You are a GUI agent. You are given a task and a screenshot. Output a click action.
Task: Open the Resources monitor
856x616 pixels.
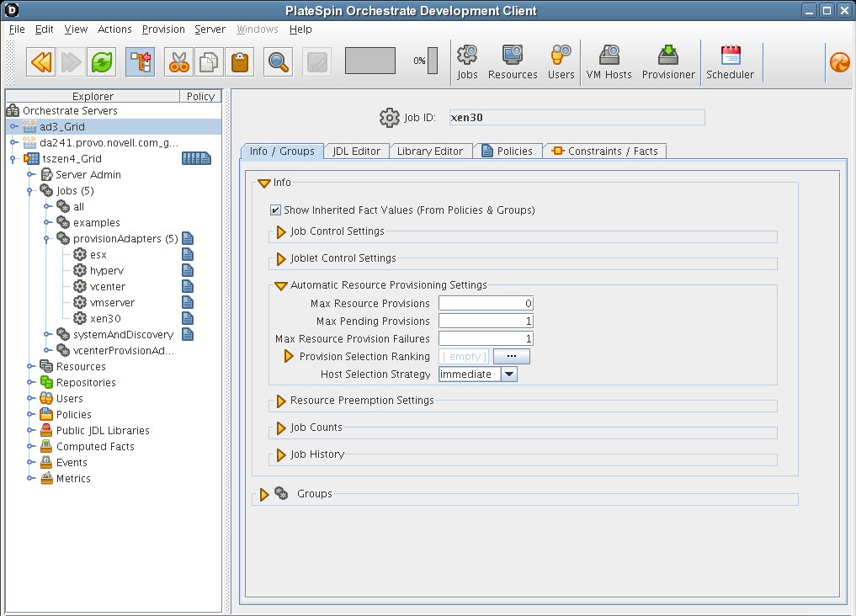tap(513, 62)
